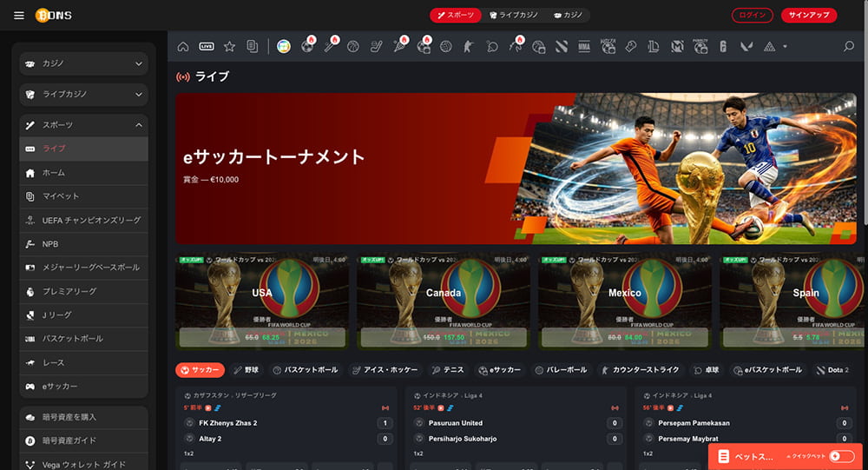Select the バスケットボール sport filter tab
The image size is (868, 470).
point(305,370)
